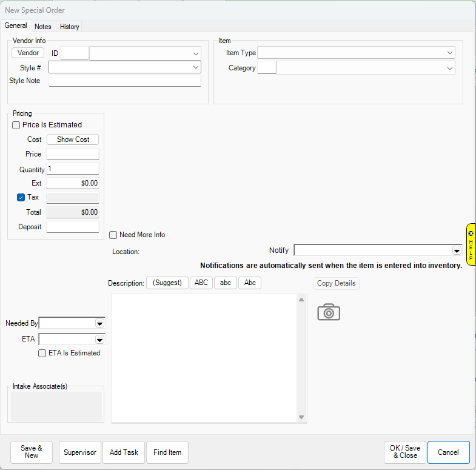
Task: Click the yellow HELP side tab
Action: [471, 244]
